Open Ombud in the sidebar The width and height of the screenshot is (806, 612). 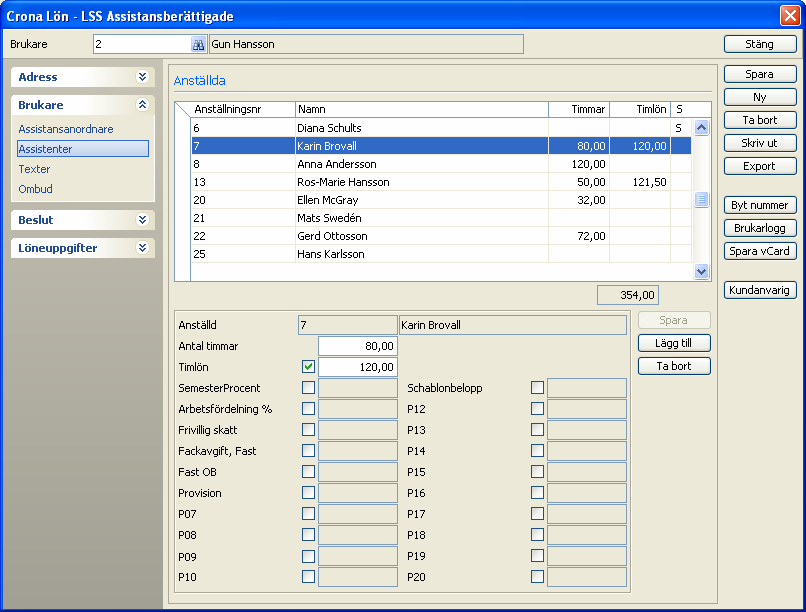[x=35, y=189]
